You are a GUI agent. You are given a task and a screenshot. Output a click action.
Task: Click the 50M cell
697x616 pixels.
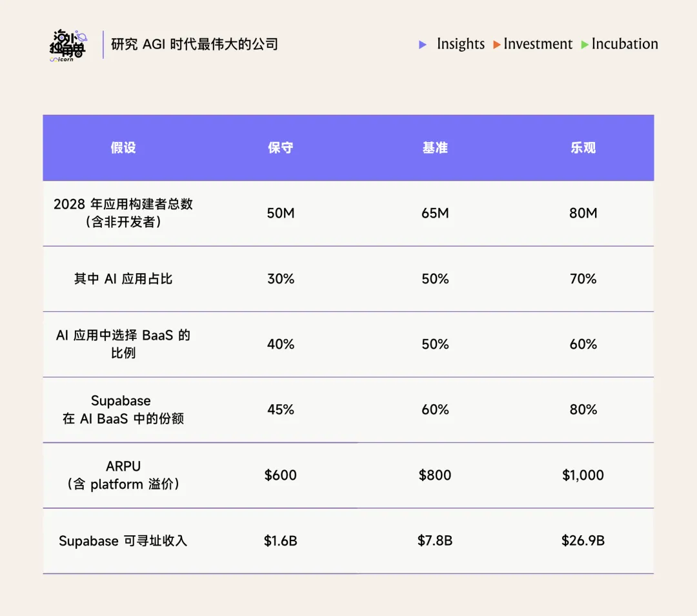tap(281, 213)
